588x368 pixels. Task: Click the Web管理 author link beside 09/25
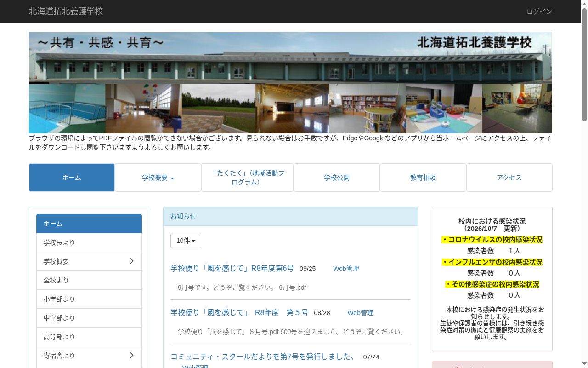click(x=346, y=269)
